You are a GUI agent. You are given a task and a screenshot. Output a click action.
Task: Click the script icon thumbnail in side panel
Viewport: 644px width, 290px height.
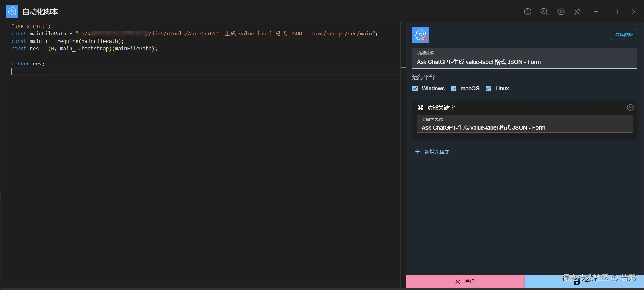click(x=420, y=35)
